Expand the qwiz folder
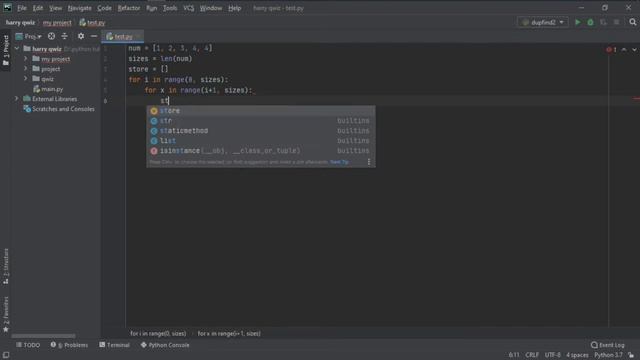Screen dimensions: 640x360 point(26,79)
